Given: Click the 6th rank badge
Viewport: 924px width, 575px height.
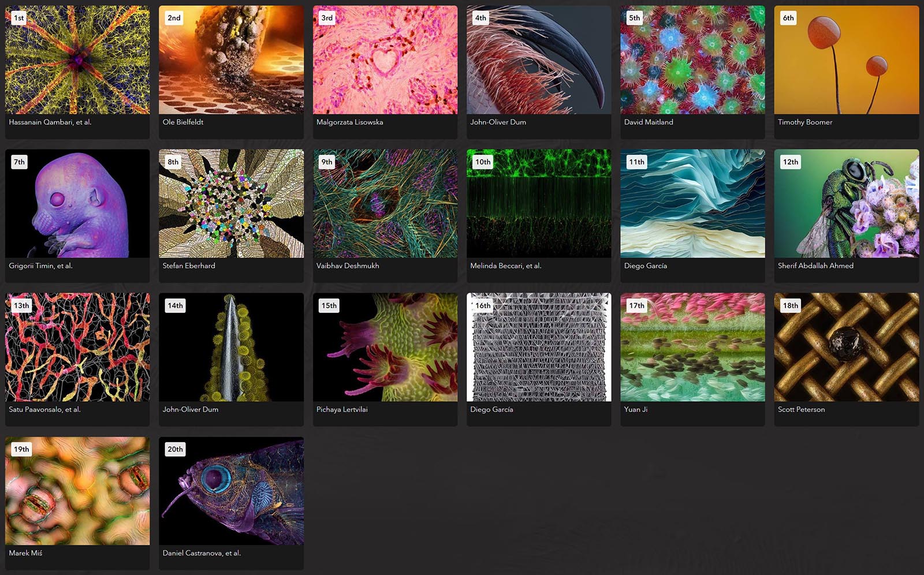Looking at the screenshot, I should (x=788, y=18).
